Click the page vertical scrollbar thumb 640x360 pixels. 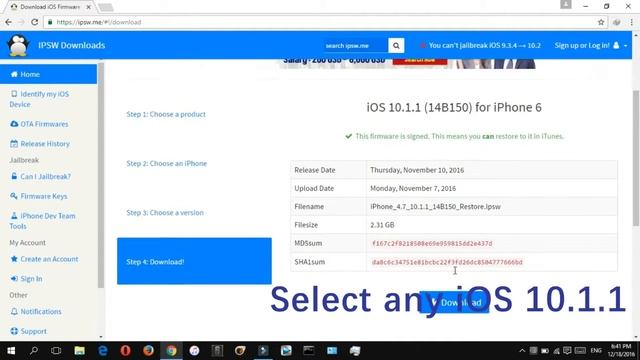(636, 157)
